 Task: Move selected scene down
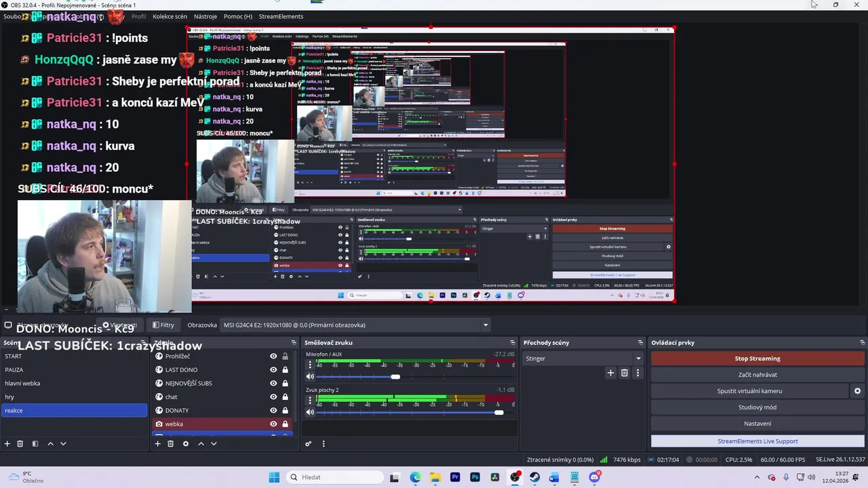coord(63,444)
